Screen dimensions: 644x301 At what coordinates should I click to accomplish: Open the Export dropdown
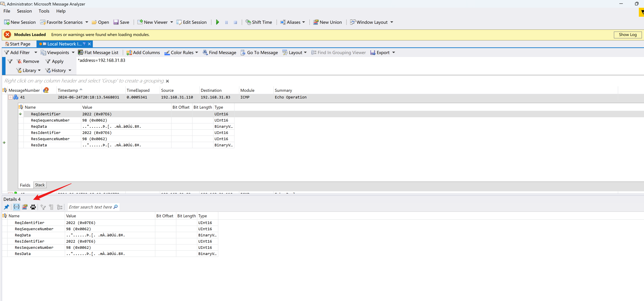tap(382, 53)
